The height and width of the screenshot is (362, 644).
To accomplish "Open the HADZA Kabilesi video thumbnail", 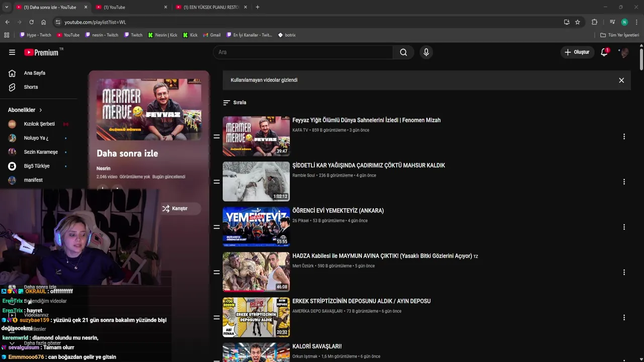I will tap(256, 272).
